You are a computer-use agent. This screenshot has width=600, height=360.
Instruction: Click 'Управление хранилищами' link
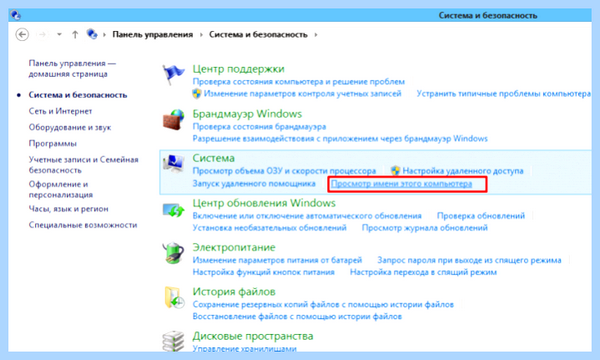coord(244,349)
